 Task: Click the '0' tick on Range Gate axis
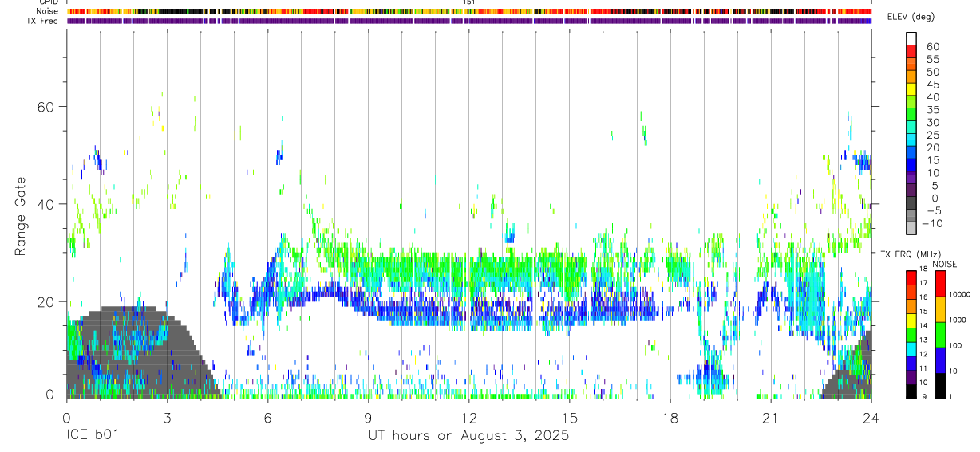click(50, 395)
